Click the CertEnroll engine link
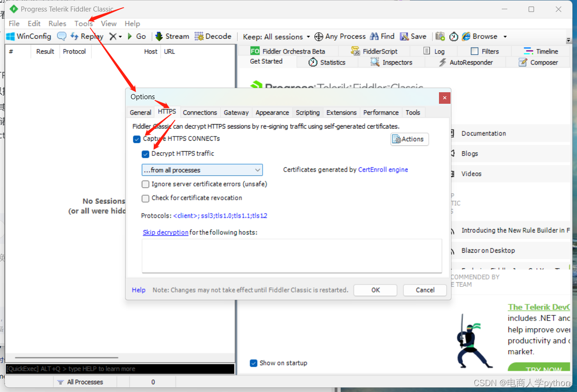 click(383, 170)
